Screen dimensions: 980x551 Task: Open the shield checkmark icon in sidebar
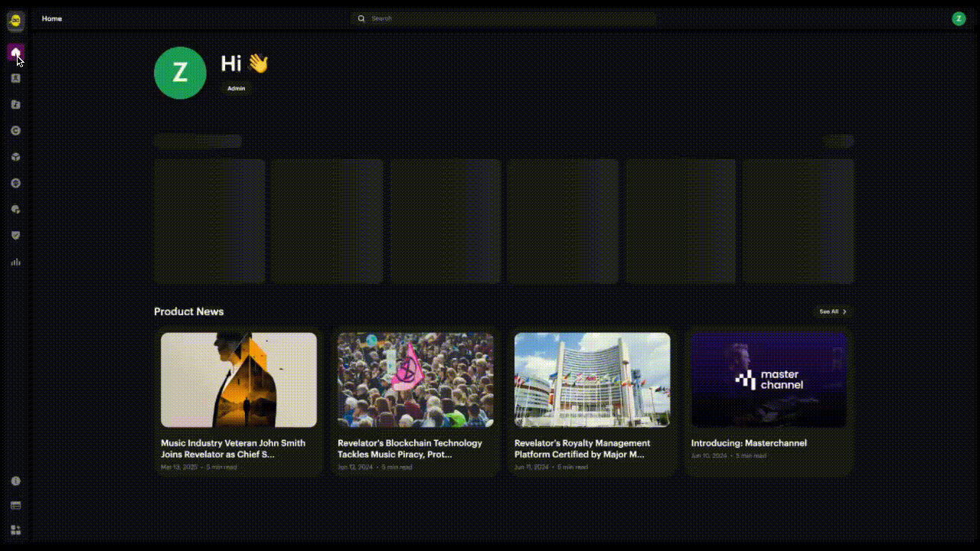click(x=15, y=236)
